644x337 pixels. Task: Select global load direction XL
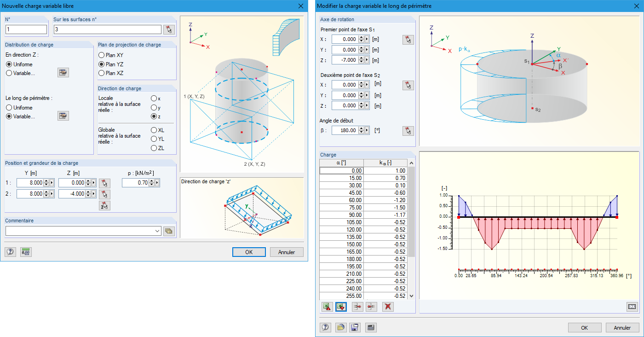tap(157, 130)
